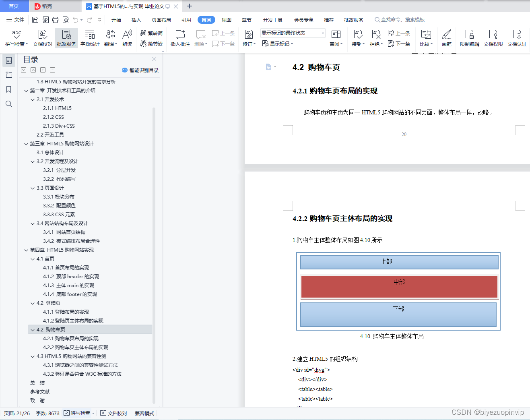Screen dimensions: 530x420
Task: Close the 目录 navigation panel
Action: click(154, 59)
